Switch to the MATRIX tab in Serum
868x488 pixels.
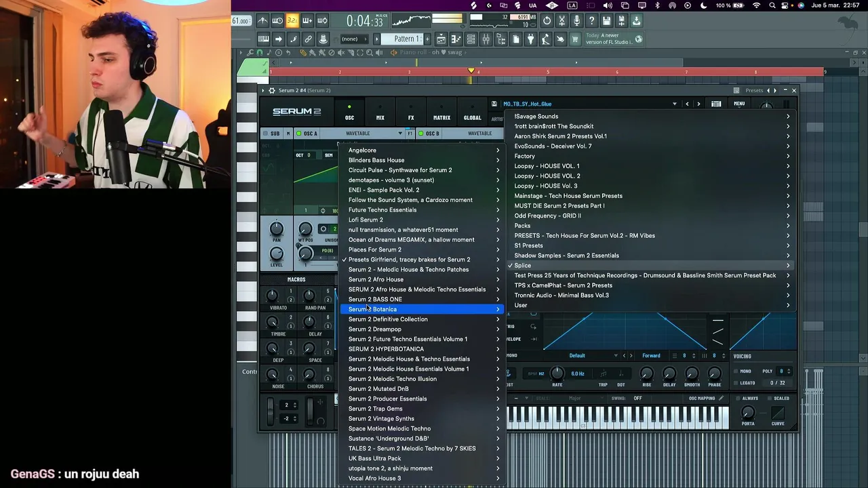441,113
